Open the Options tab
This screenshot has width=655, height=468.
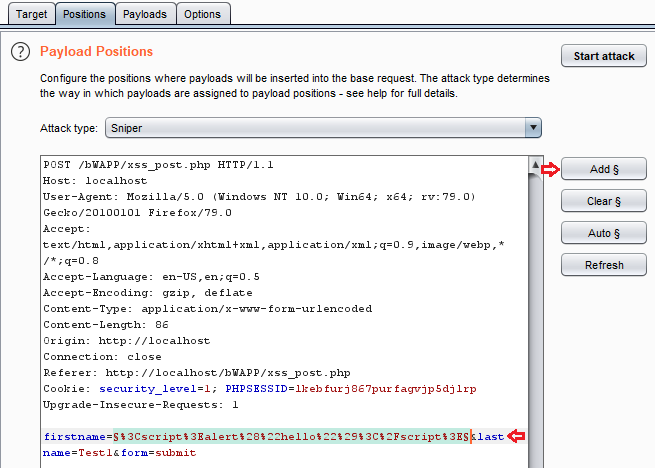click(203, 14)
